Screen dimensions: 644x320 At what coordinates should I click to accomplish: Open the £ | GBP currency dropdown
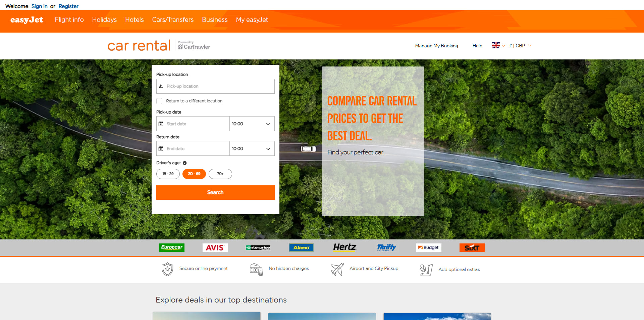520,46
